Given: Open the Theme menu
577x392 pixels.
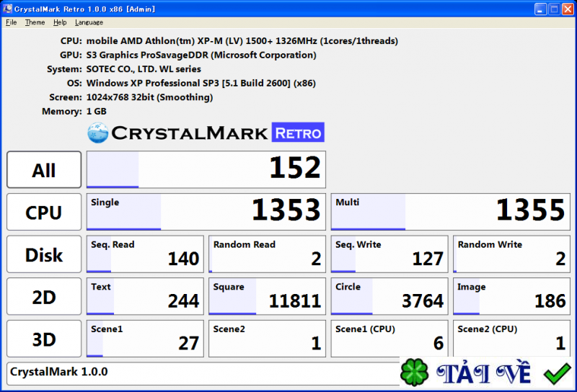Looking at the screenshot, I should (35, 22).
